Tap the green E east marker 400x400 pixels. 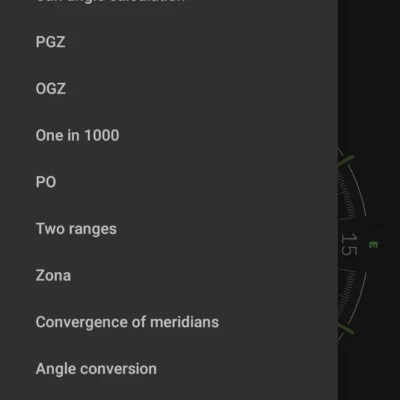(x=373, y=245)
